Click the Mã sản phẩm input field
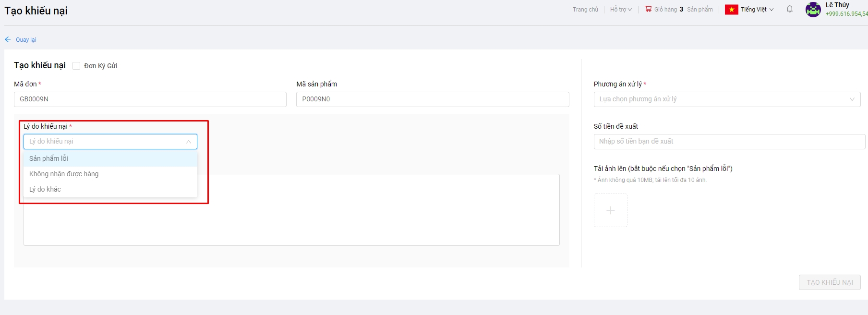The width and height of the screenshot is (868, 315). [432, 99]
